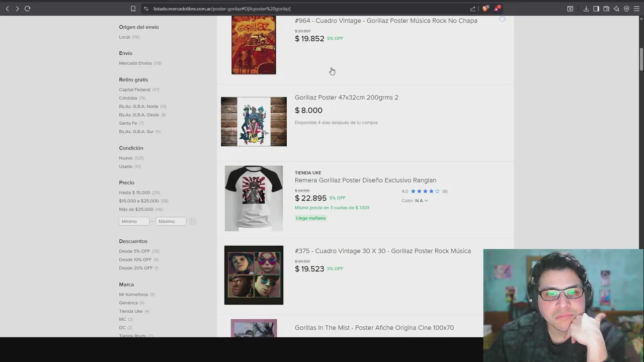Open Gorillaz Poster 47x32cm 200grms 2 listing
The image size is (644, 362).
[x=346, y=98]
